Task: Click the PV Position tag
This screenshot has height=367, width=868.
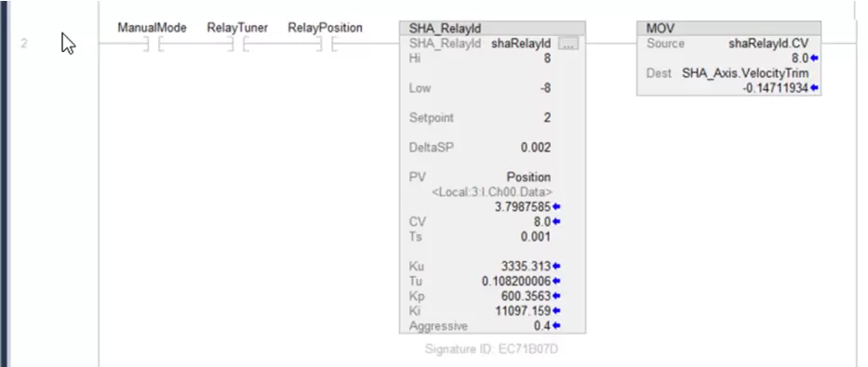Action: [528, 177]
